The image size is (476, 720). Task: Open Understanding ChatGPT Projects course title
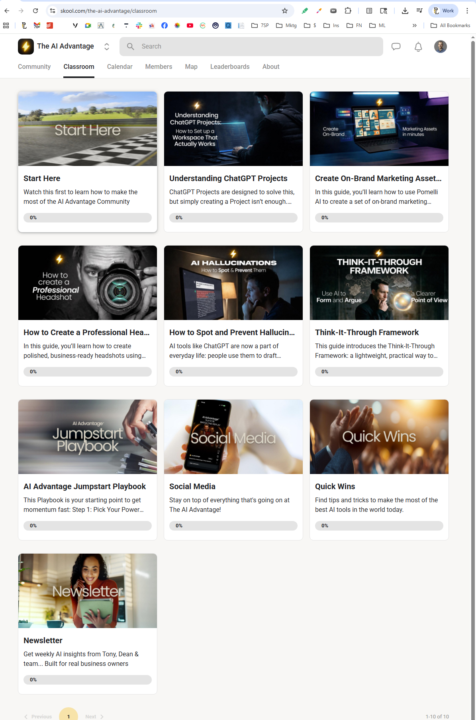[228, 178]
